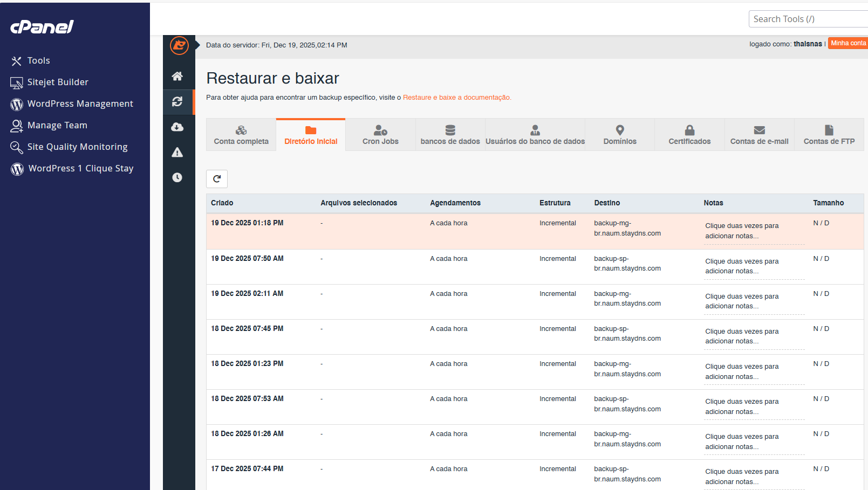Open the Queue clock icon in sidebar
Image resolution: width=868 pixels, height=490 pixels.
point(179,177)
